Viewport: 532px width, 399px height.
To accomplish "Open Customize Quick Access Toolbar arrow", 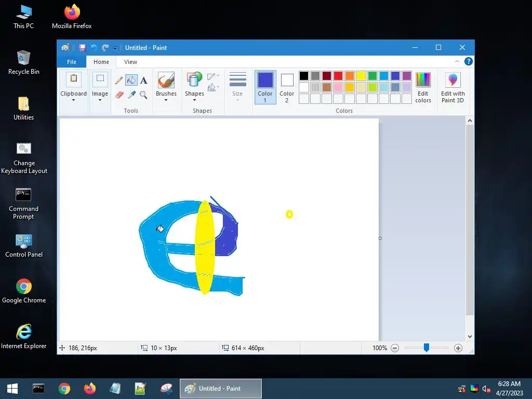I will click(x=115, y=48).
